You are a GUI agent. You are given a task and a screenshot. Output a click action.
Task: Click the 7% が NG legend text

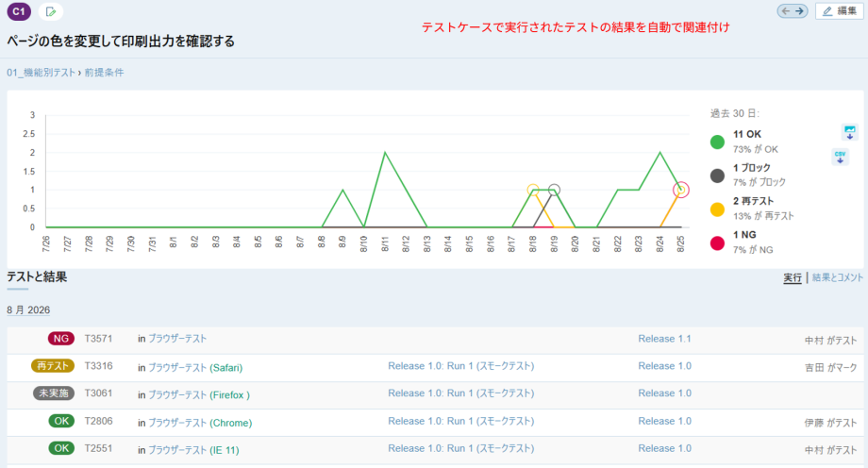coord(753,250)
